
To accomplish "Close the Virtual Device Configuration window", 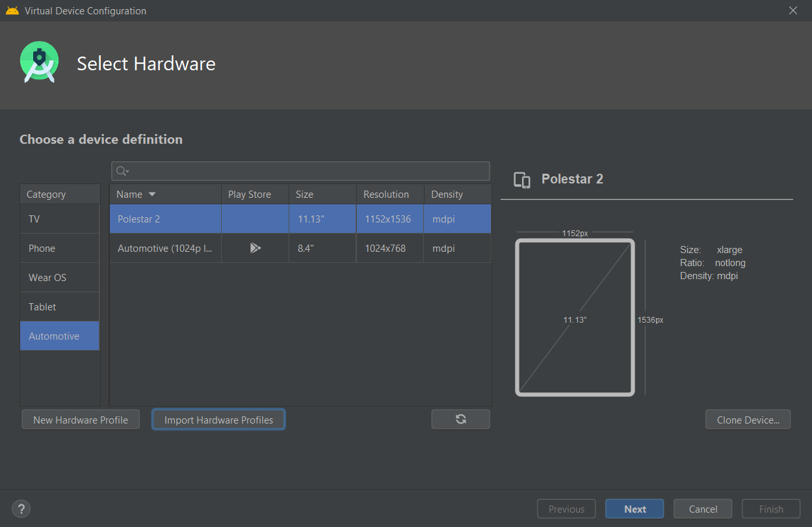I will [792, 10].
